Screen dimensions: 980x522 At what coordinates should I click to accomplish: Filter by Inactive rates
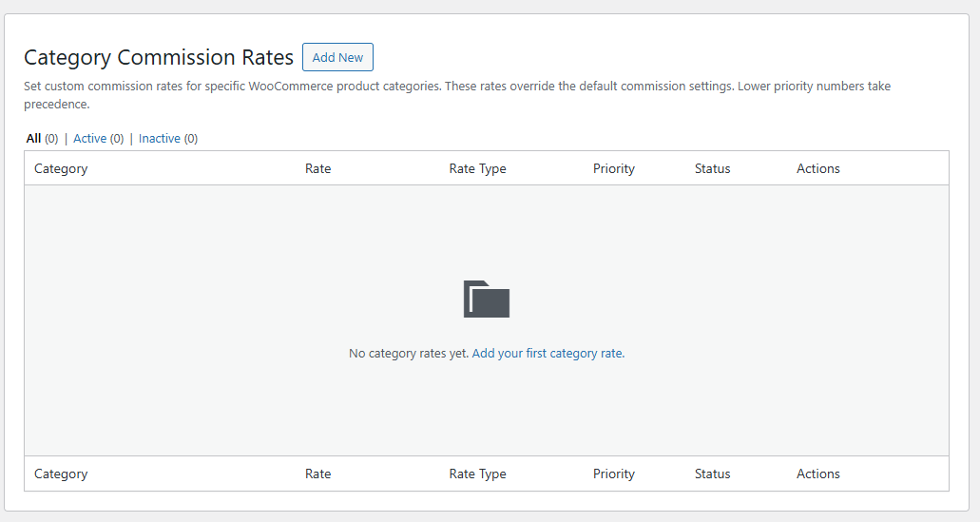pyautogui.click(x=160, y=138)
